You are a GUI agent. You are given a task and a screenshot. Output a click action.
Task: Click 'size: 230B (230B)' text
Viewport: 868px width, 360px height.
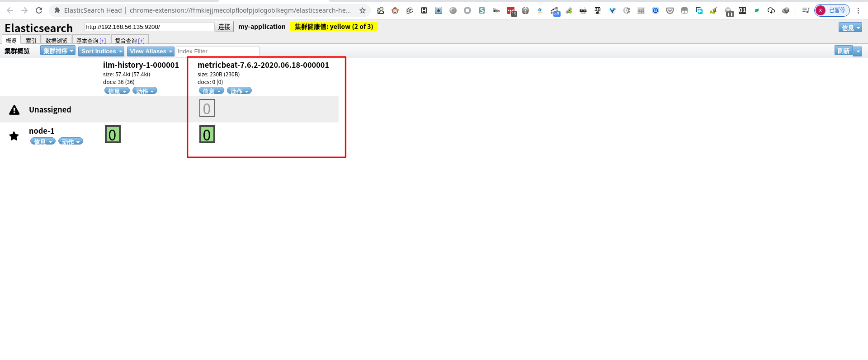tap(219, 75)
